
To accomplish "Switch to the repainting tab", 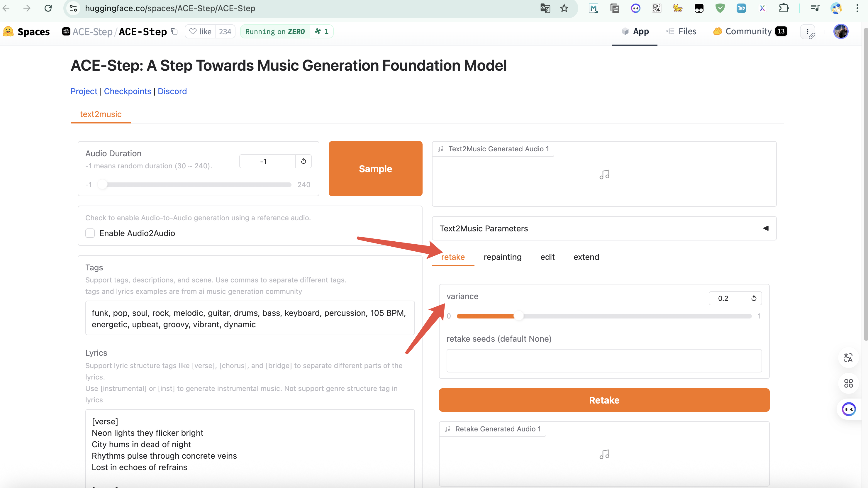I will 502,257.
